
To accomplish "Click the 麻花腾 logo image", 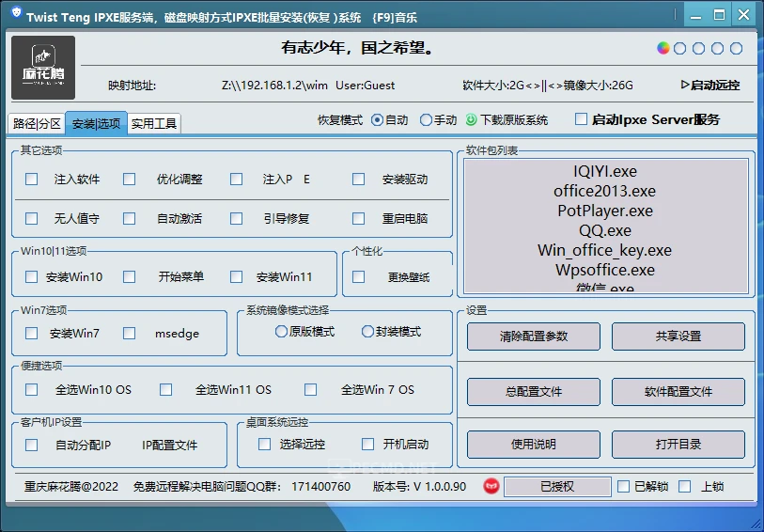I will click(43, 68).
